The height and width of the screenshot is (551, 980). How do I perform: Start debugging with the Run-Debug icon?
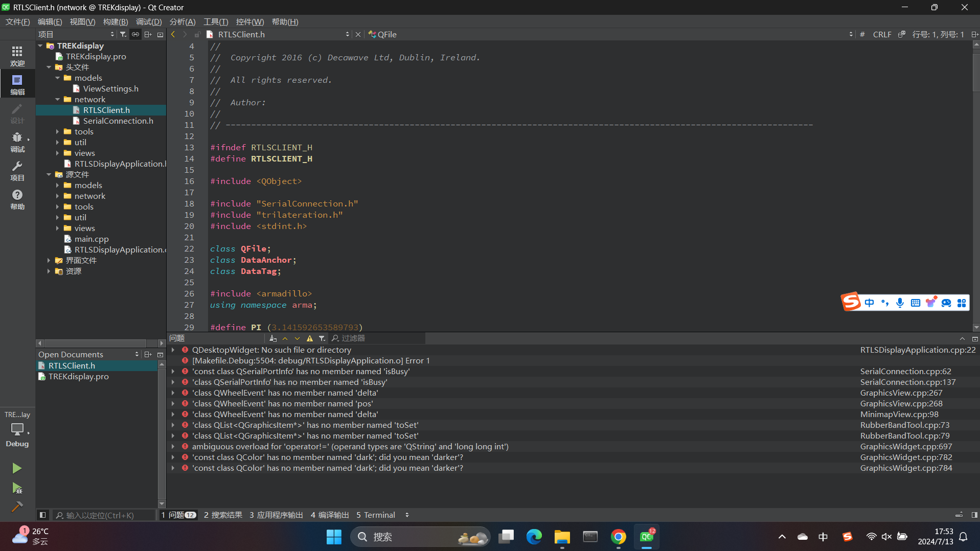(x=17, y=488)
